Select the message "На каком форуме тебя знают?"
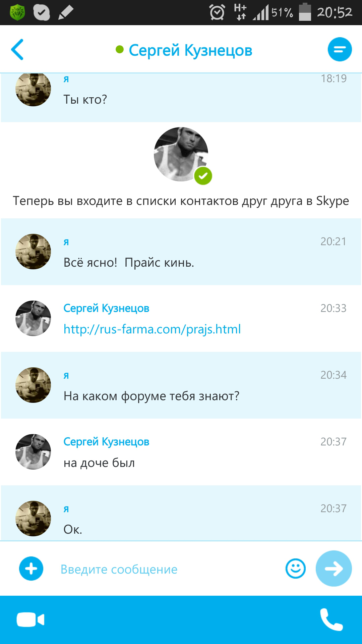The height and width of the screenshot is (644, 362). [152, 396]
